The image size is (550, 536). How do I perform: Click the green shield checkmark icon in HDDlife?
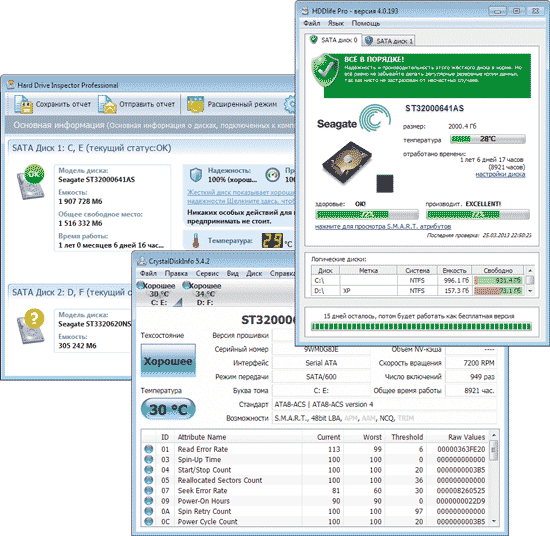325,70
